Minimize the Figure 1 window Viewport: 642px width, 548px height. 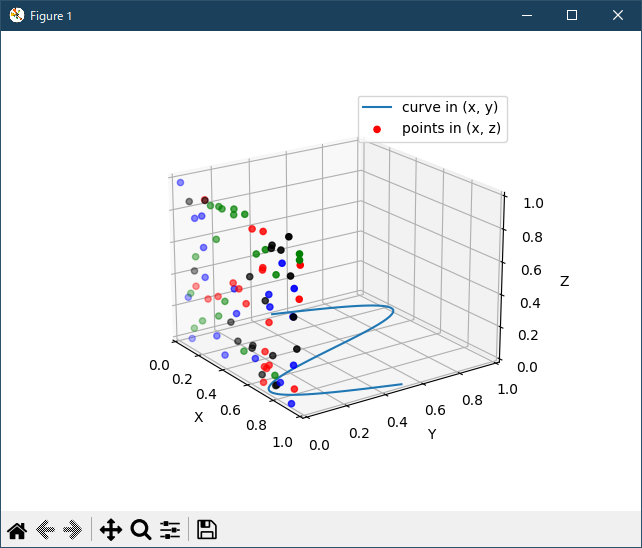(527, 16)
